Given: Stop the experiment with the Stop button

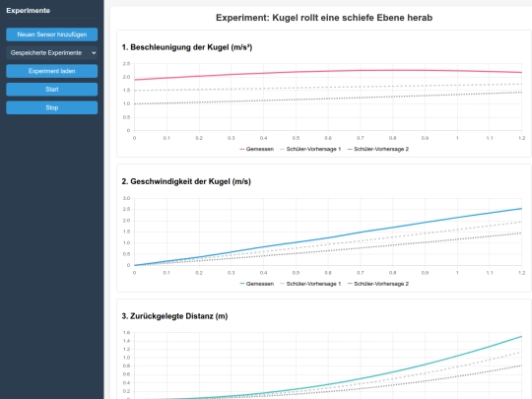Looking at the screenshot, I should coord(52,107).
